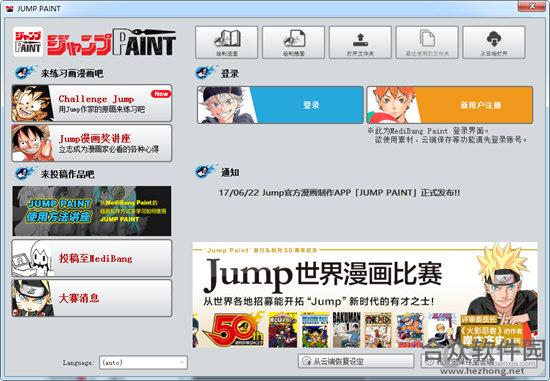Click the 从云端恢复设定 button
This screenshot has height=381, width=550.
pyautogui.click(x=356, y=361)
